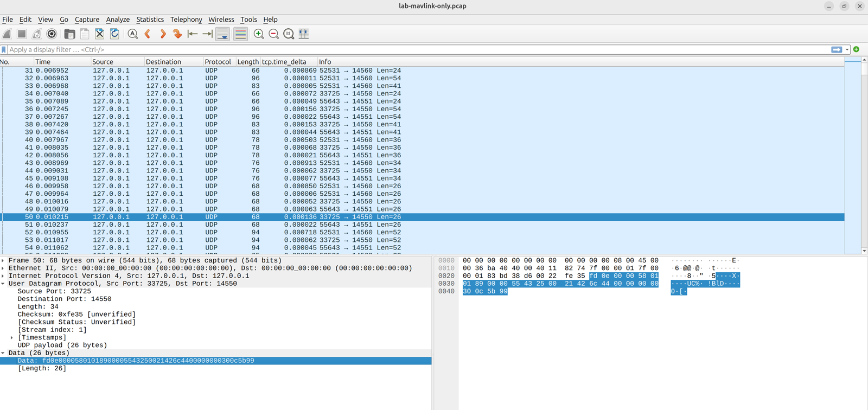Viewport: 868px width, 410px height.
Task: Sort by Info column header
Action: 580,62
